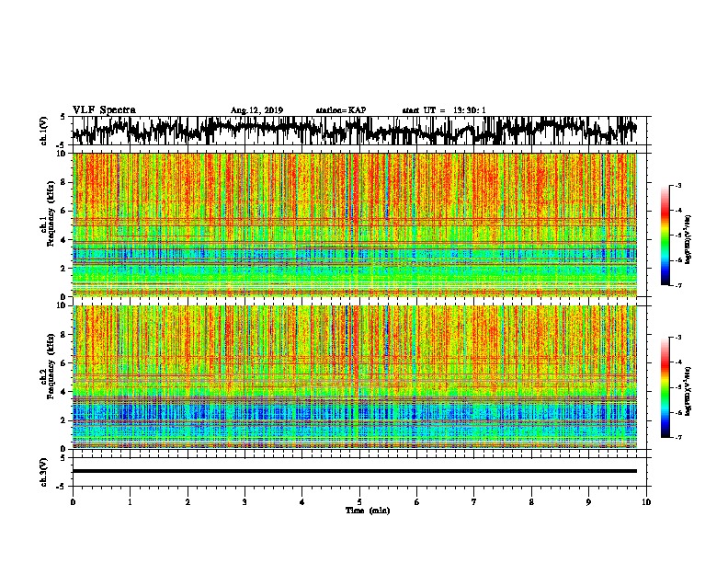
Task: Click the flat black ch.3 signal line
Action: 355,471
